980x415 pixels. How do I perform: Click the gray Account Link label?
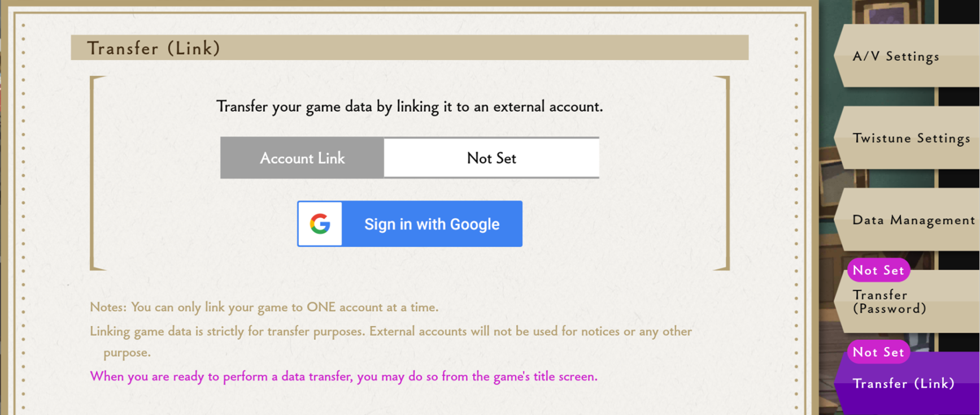coord(302,158)
